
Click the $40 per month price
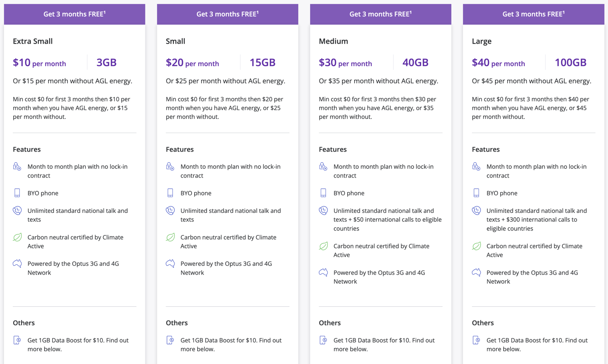[498, 63]
